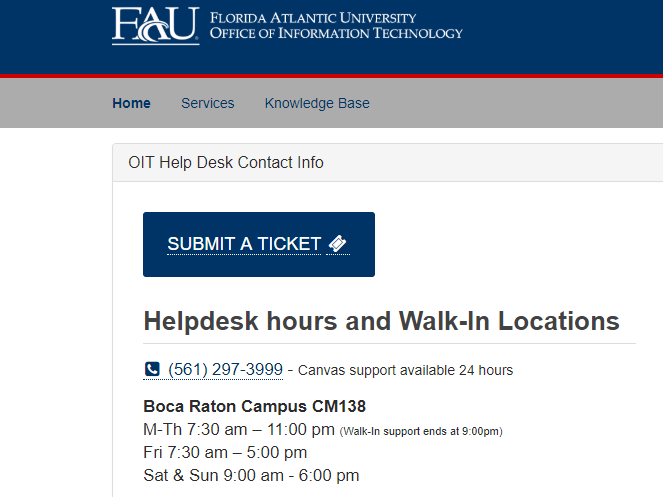This screenshot has width=663, height=497.
Task: Open the Home navigation item
Action: click(x=131, y=103)
